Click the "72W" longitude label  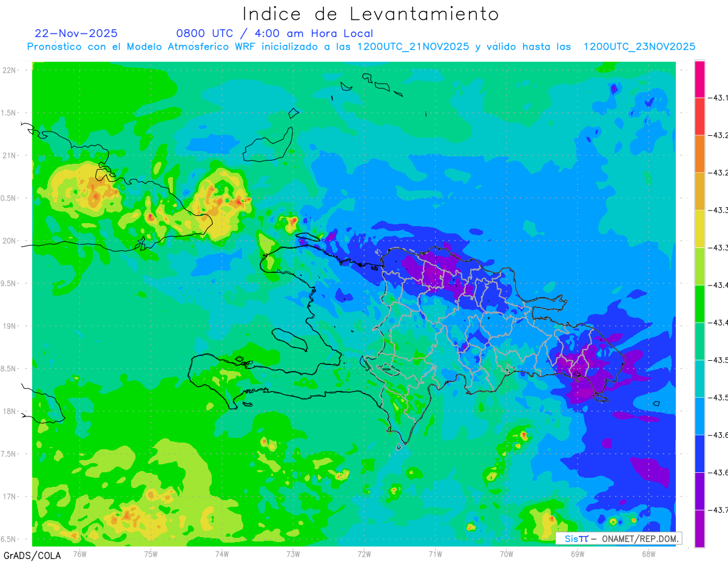[x=364, y=554]
